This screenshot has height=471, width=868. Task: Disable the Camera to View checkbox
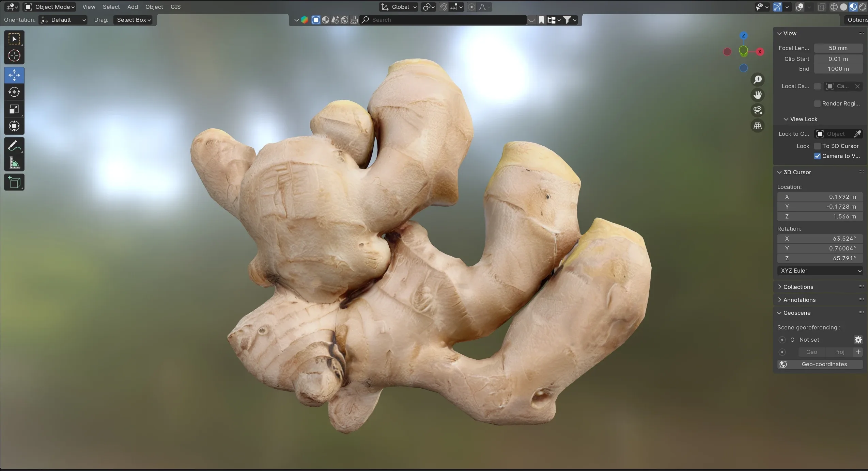(817, 156)
